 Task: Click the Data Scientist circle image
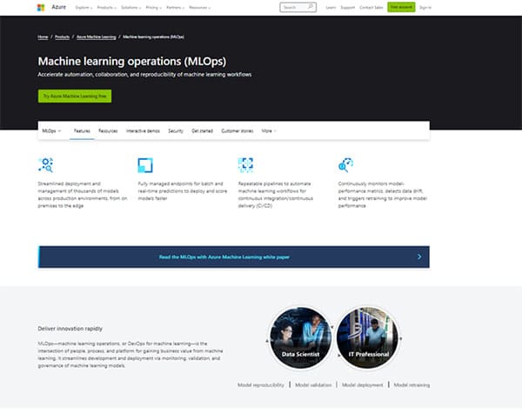[300, 337]
